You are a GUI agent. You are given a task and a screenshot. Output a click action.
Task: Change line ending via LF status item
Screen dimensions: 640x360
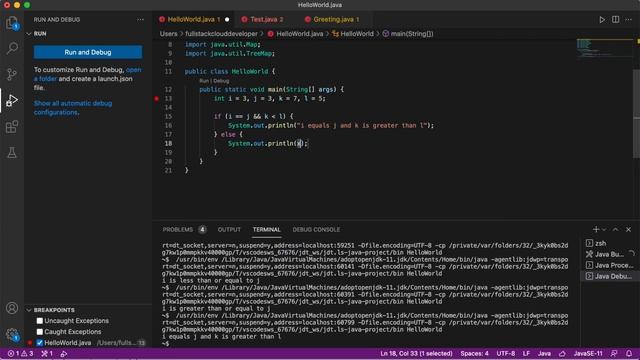point(527,353)
